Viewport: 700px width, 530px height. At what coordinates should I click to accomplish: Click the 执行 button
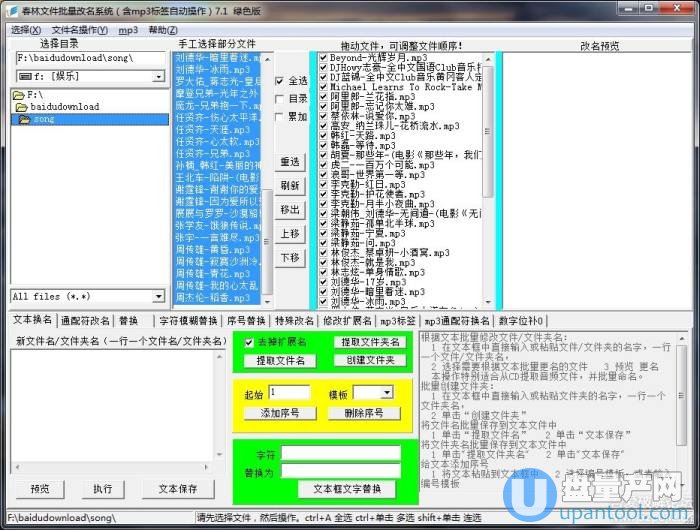[102, 489]
